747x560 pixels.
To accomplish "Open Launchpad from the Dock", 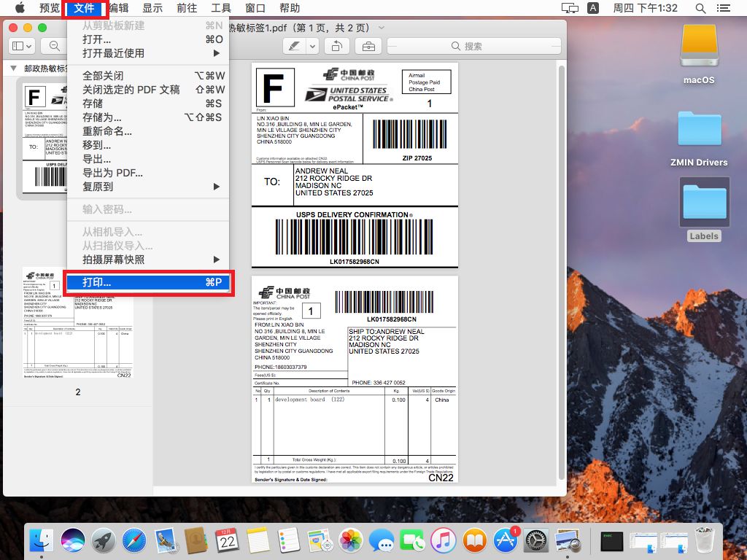I will pos(104,540).
